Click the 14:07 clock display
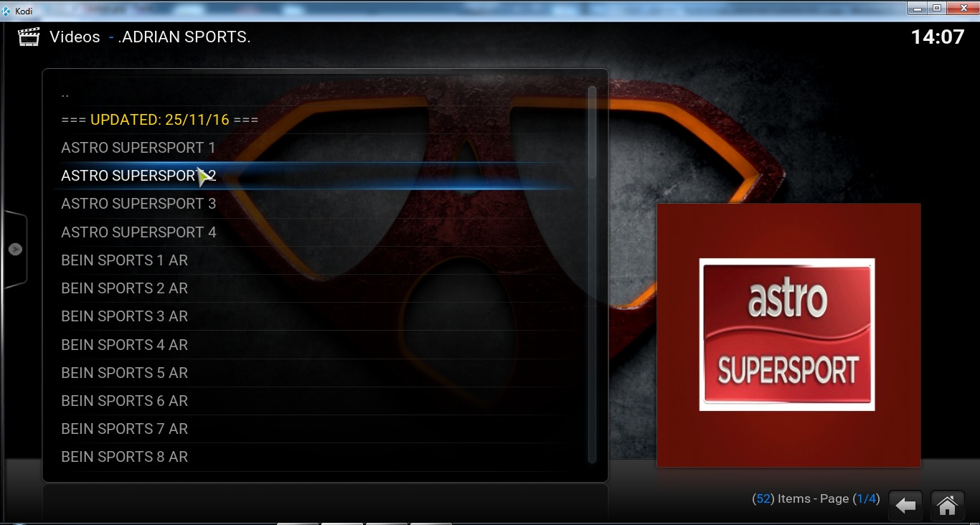 coord(938,37)
